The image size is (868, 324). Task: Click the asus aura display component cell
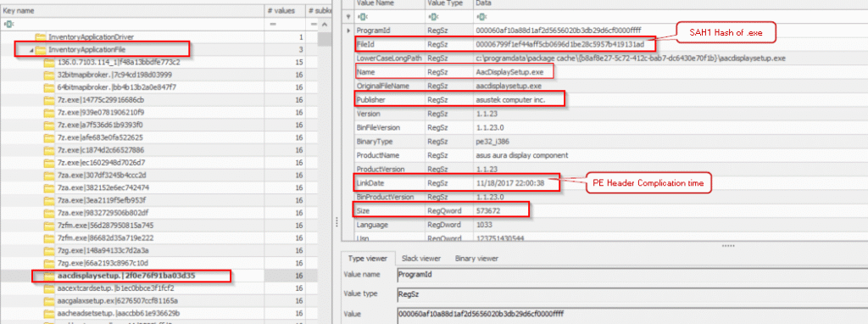[670, 155]
